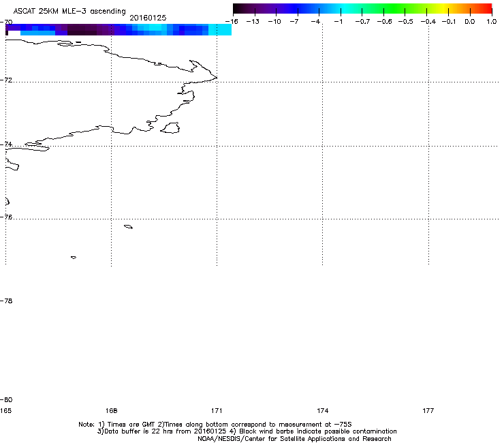Select the -16 color scale label

[x=232, y=22]
